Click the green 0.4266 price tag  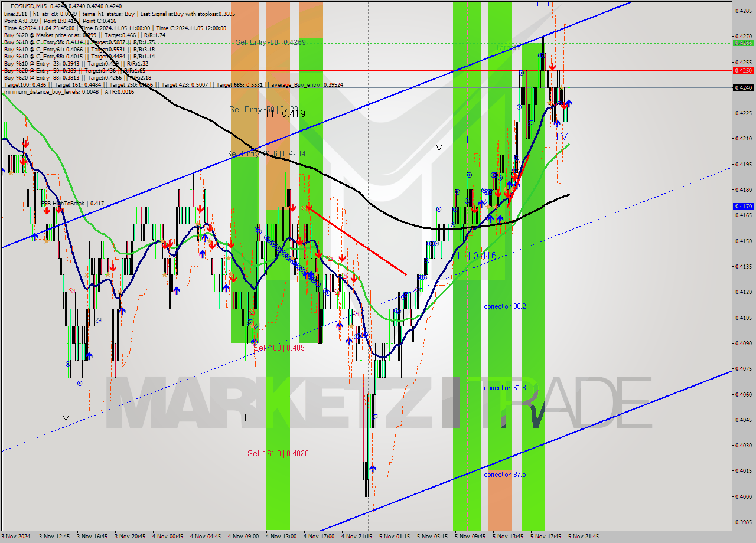742,42
